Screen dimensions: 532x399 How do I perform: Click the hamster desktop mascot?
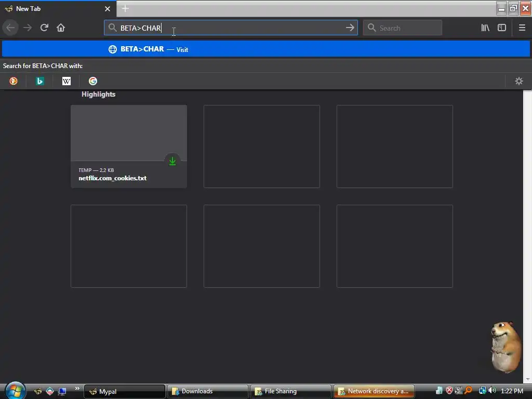point(506,347)
